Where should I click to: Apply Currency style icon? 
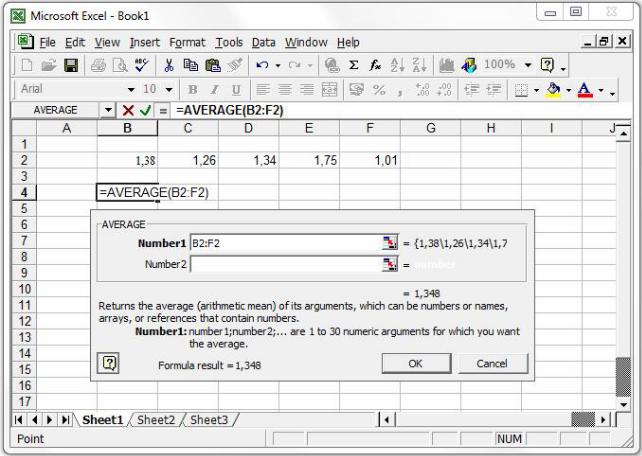[356, 90]
